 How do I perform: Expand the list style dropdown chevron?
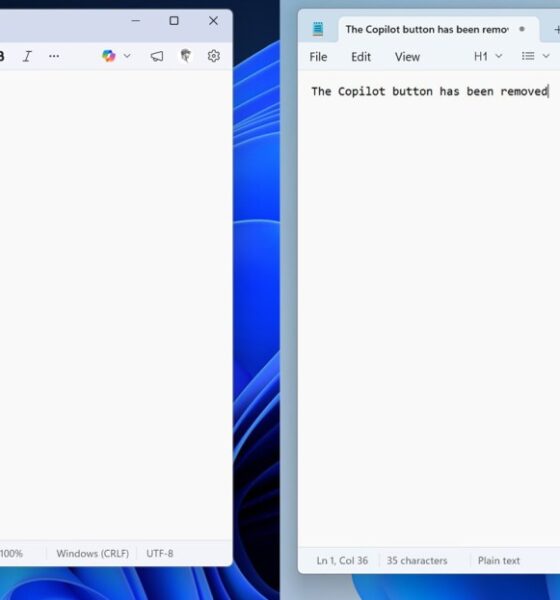546,56
